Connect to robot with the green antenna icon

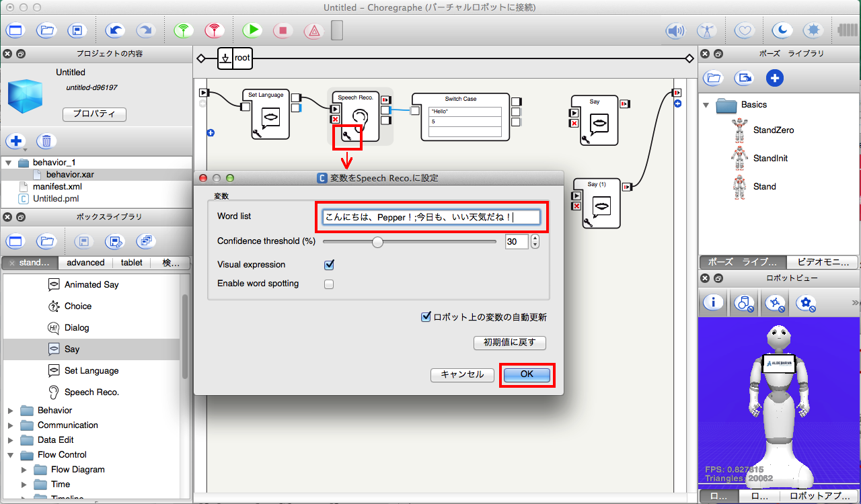pos(183,31)
